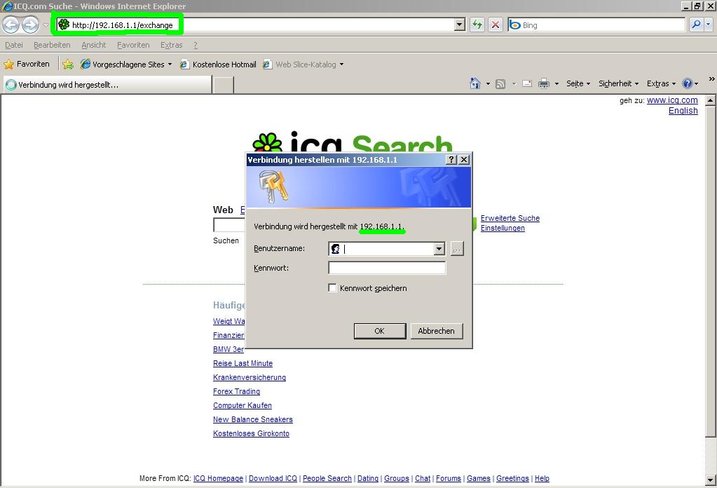The height and width of the screenshot is (488, 717).
Task: Click the red Stop loading icon
Action: (x=495, y=25)
